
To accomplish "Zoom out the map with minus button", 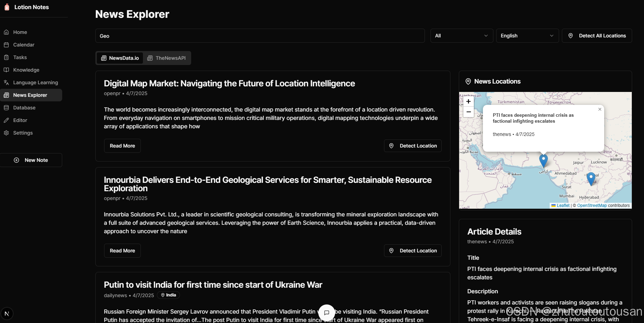I will click(469, 112).
